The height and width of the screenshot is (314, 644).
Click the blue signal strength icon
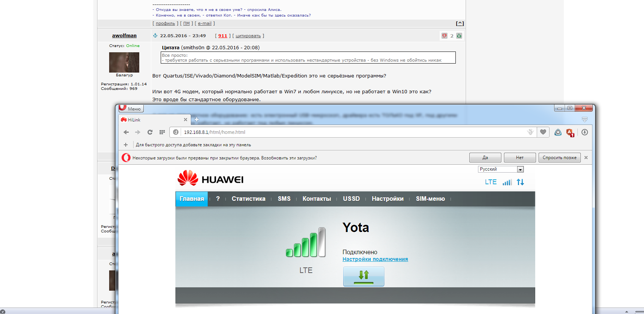[x=507, y=182]
